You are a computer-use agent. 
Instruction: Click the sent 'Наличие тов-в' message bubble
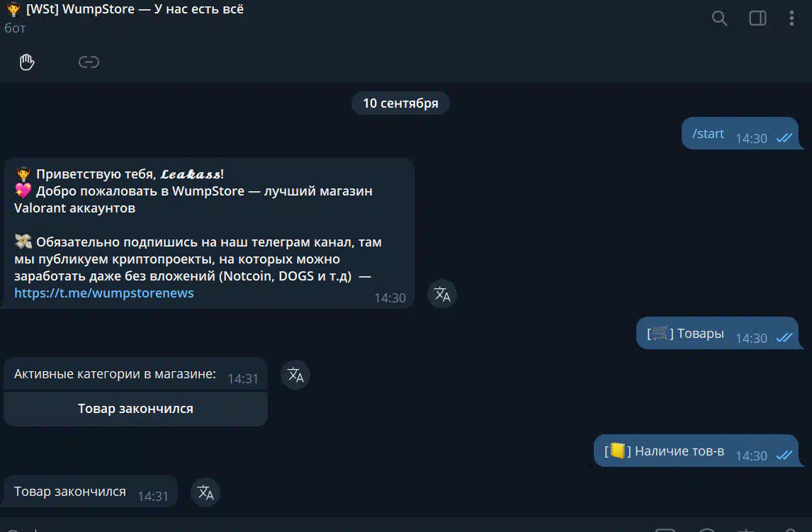point(696,451)
